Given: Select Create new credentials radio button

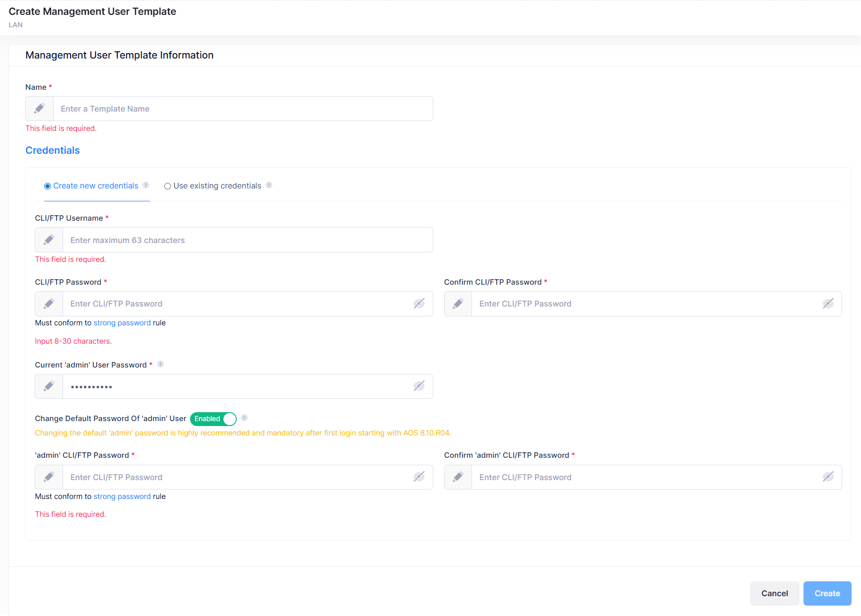Looking at the screenshot, I should tap(48, 186).
